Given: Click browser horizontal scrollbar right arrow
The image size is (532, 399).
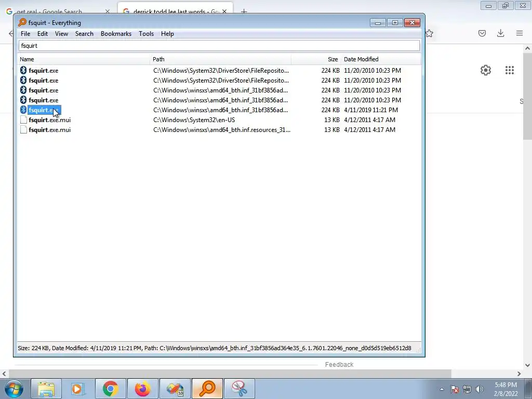Looking at the screenshot, I should [519, 374].
